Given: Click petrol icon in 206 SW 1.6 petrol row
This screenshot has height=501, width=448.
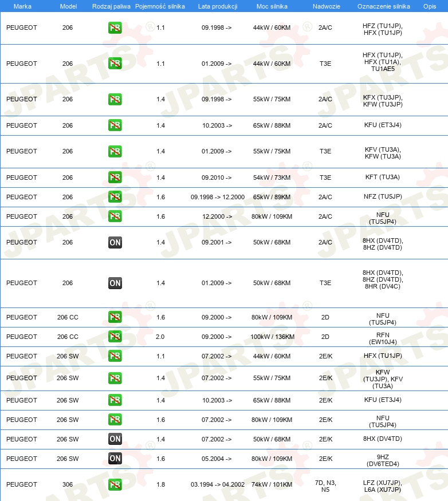Looking at the screenshot, I should tap(115, 420).
